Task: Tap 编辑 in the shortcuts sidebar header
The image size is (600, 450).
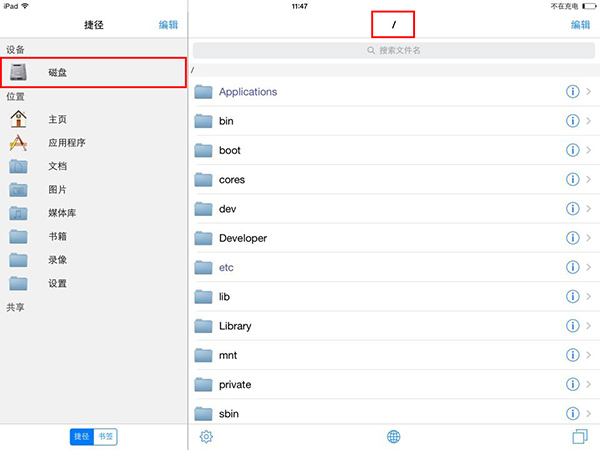Action: 168,25
